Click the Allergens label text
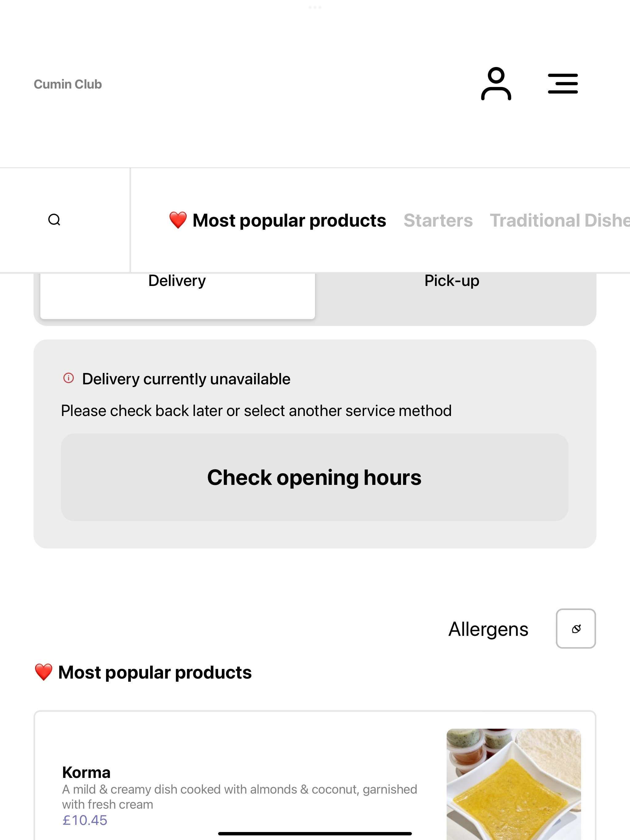Screen dimensions: 630x840 tap(488, 629)
